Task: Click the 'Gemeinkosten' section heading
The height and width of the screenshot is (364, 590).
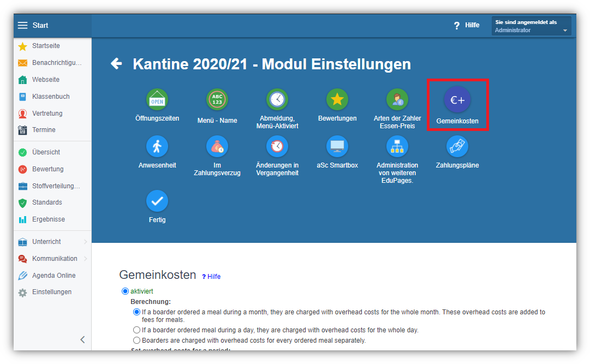Action: (x=158, y=275)
